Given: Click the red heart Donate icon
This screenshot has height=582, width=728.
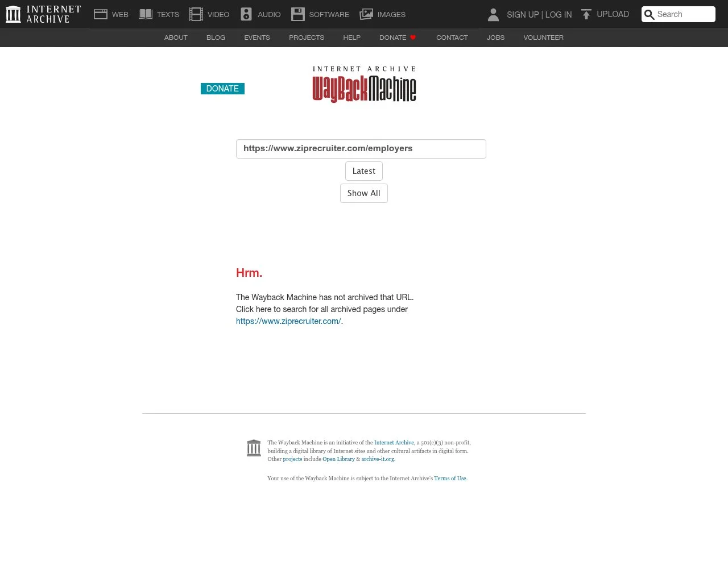Looking at the screenshot, I should [413, 38].
